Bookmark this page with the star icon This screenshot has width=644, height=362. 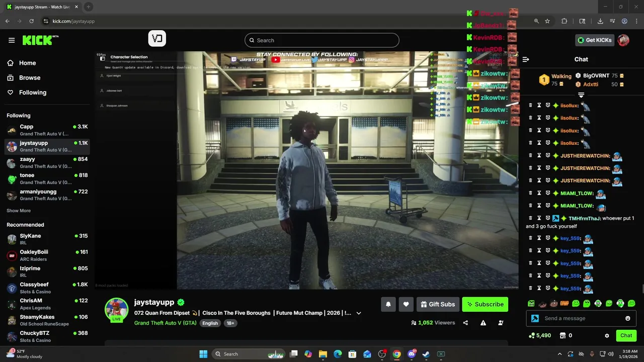point(547,21)
